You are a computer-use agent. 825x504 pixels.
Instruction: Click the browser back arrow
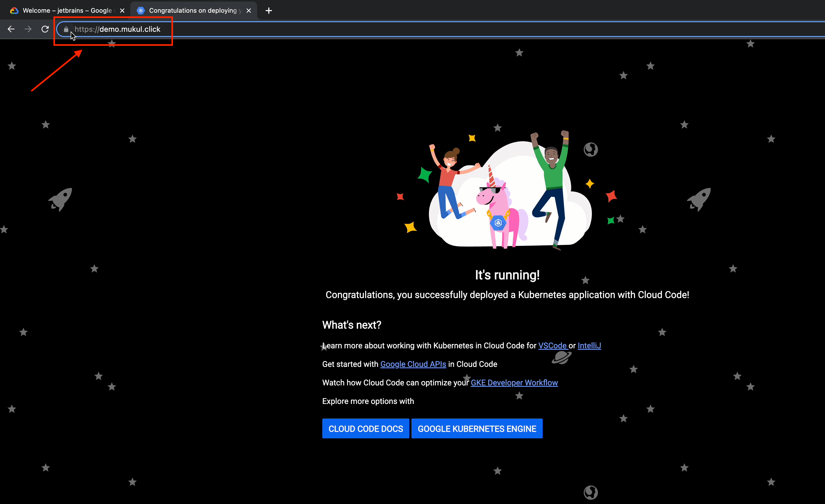pos(11,29)
